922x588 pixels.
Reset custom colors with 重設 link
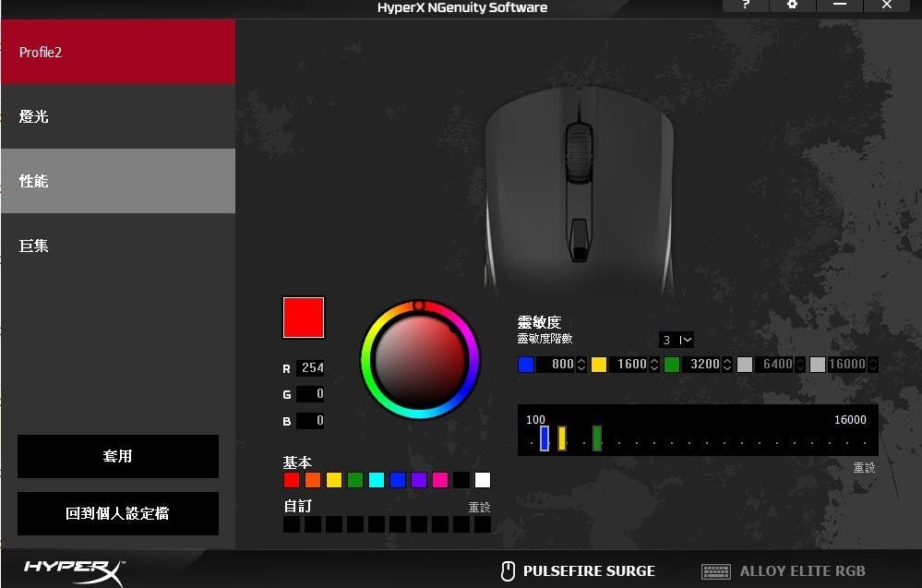[x=479, y=507]
